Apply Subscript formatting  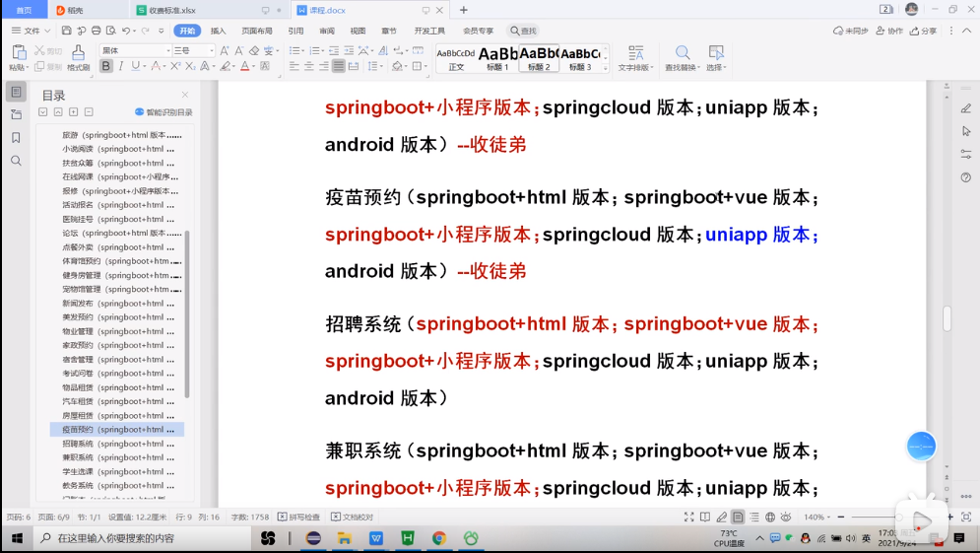pyautogui.click(x=190, y=66)
